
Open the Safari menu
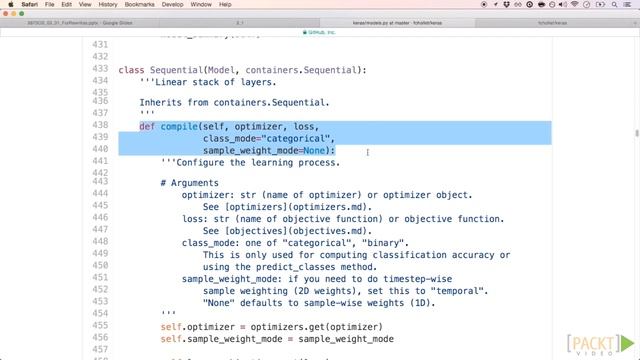click(30, 4)
